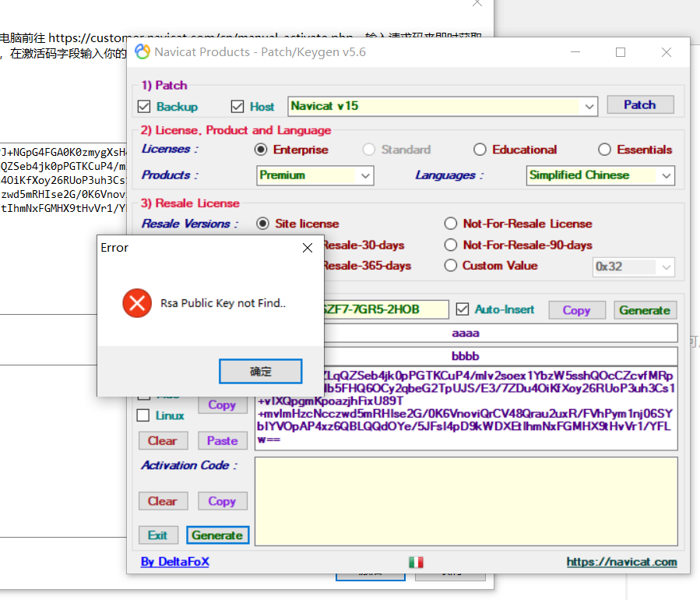Screen dimensions: 700x600
Task: Toggle the Host checkbox
Action: (237, 107)
